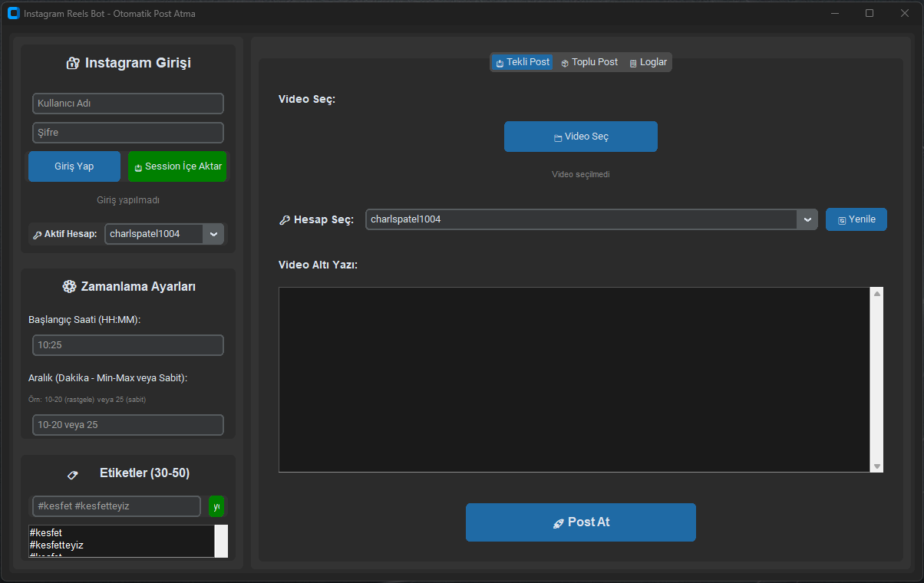Image resolution: width=924 pixels, height=583 pixels.
Task: Click the key icon beside Hesap Seç
Action: click(x=285, y=219)
